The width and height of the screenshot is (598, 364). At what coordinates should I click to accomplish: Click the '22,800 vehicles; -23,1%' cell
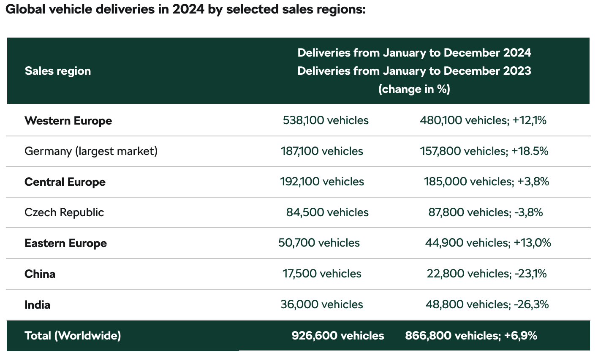[x=487, y=274]
